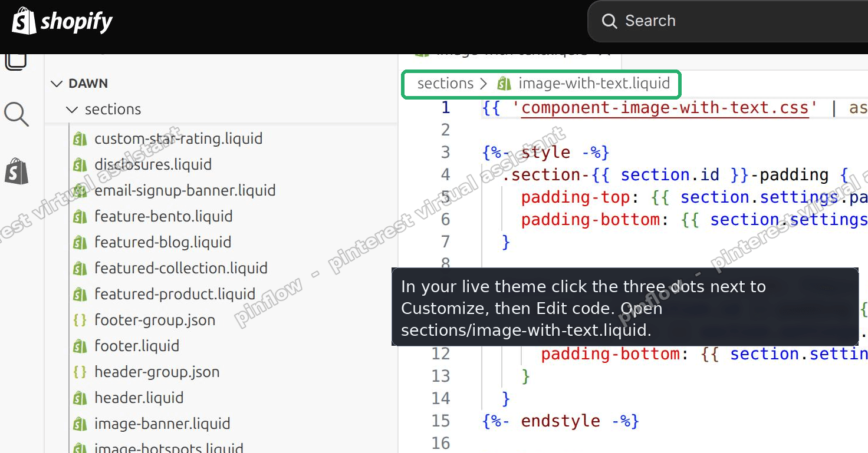
Task: Click the Liquid icon beside featured-blog.liquid
Action: 80,243
